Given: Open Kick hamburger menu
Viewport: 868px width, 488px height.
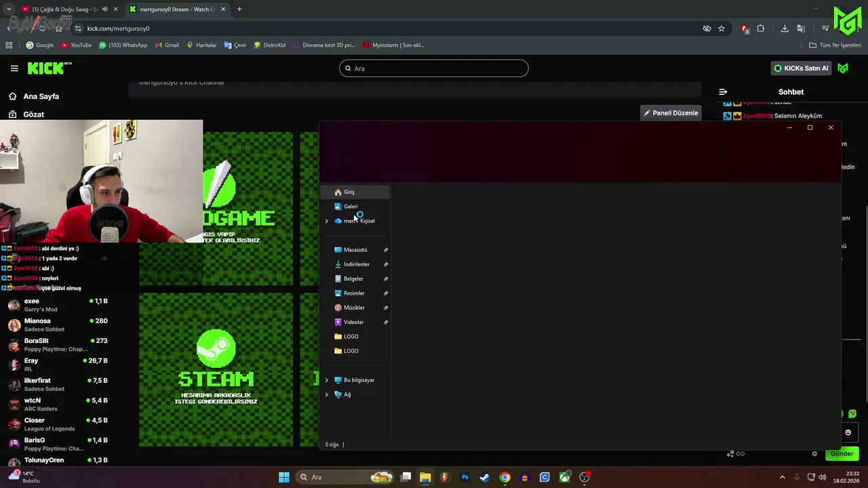Looking at the screenshot, I should pos(14,68).
